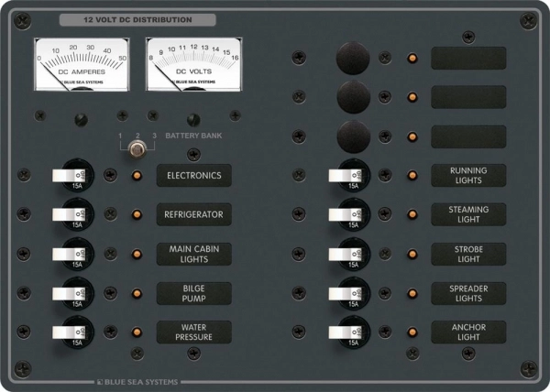Click the top blank label plate
Screen dimensions: 550x392
pyautogui.click(x=468, y=58)
